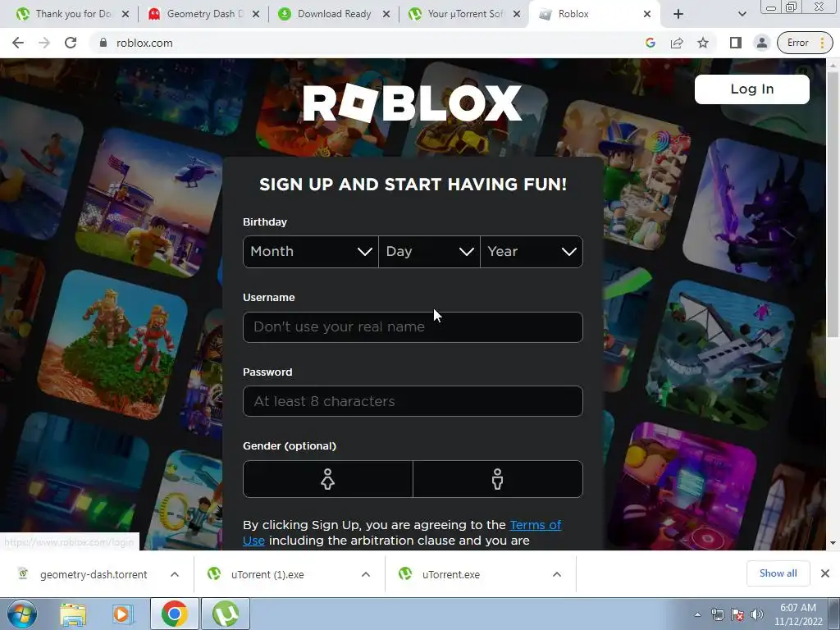Open the browser side panel icon
The width and height of the screenshot is (840, 630).
736,43
